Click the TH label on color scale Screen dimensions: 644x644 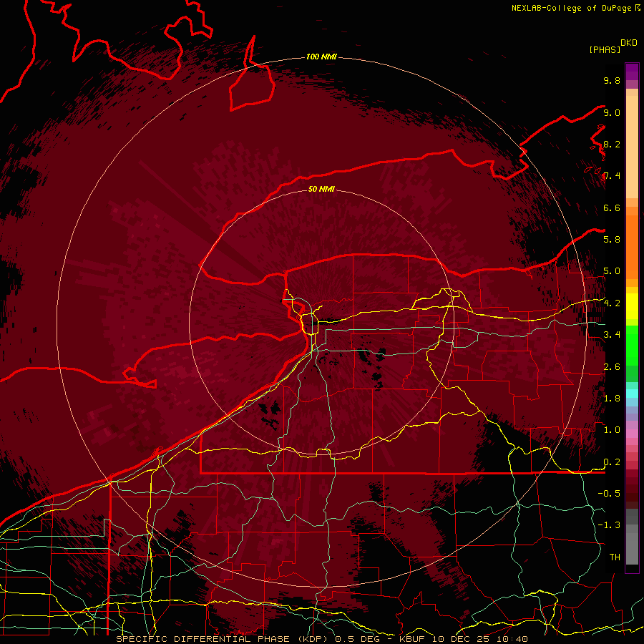[x=615, y=557]
